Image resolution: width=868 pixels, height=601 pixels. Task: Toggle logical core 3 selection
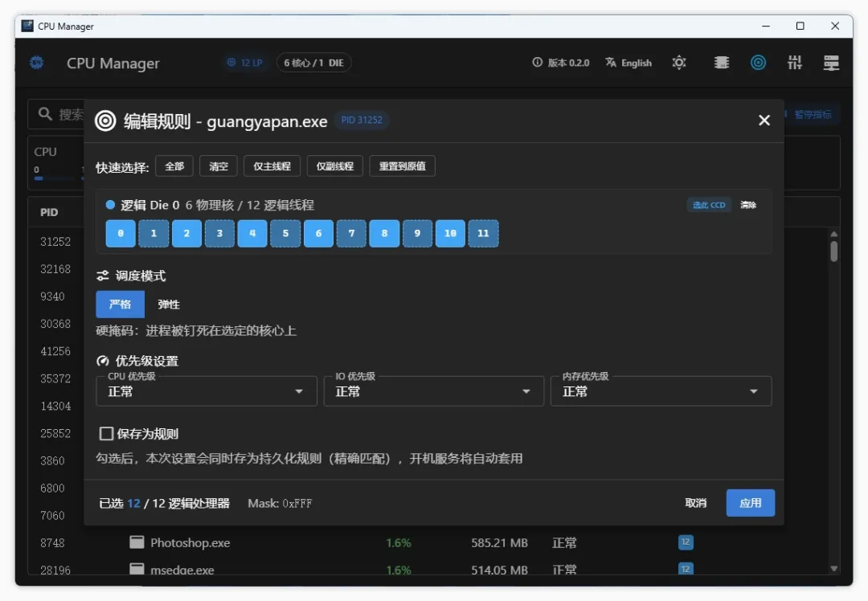219,233
